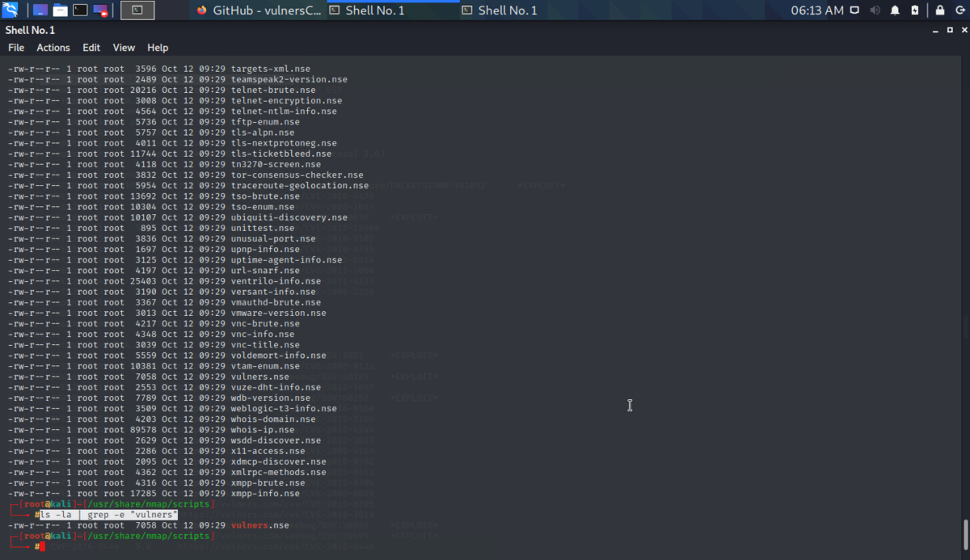Click whois-domain.nse file name
Viewport: 970px width, 560px height.
[x=273, y=419]
